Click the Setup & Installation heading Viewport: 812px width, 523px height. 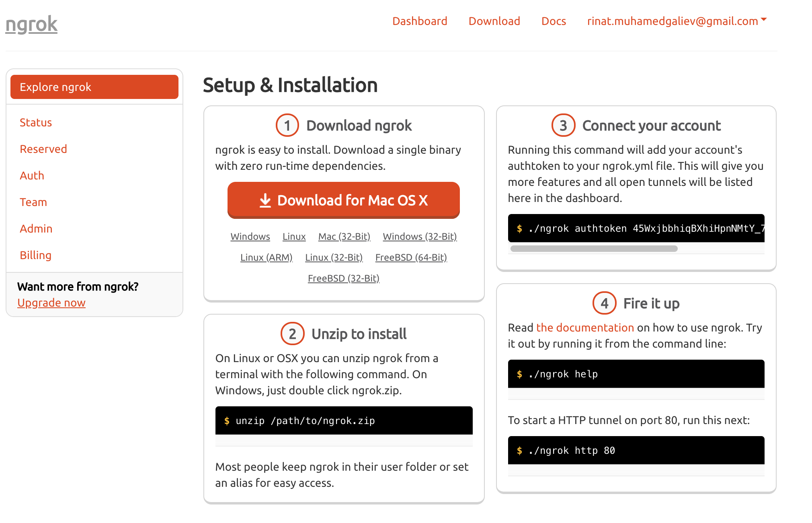pos(290,85)
